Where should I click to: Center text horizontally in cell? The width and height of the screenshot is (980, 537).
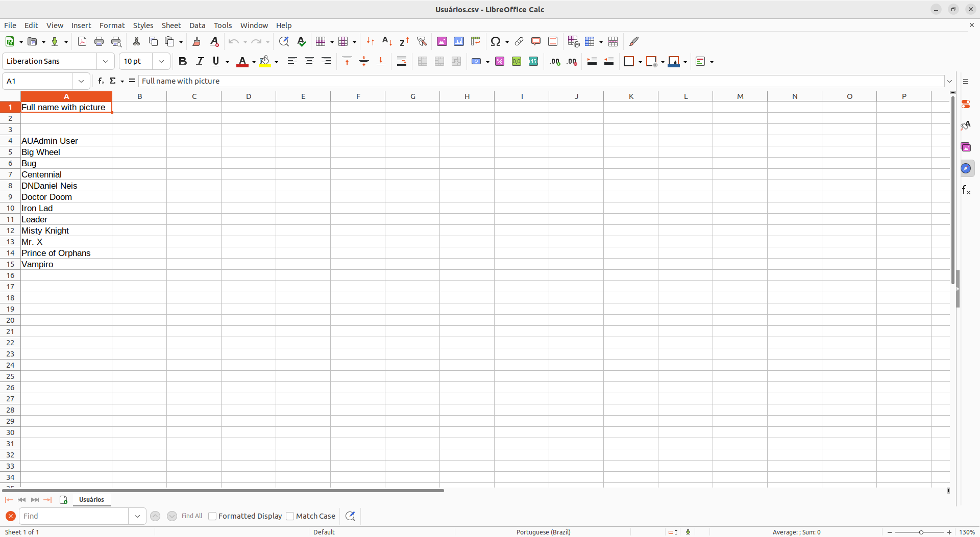point(309,62)
